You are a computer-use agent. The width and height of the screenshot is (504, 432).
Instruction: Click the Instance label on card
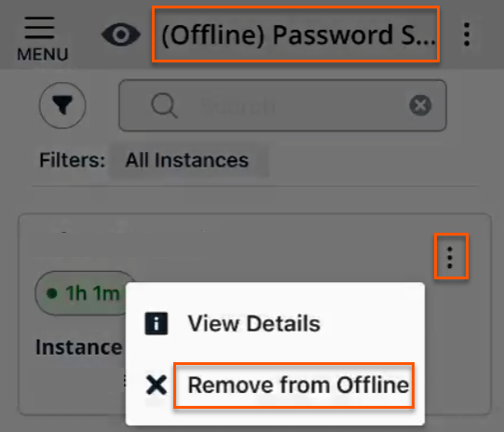(x=79, y=347)
